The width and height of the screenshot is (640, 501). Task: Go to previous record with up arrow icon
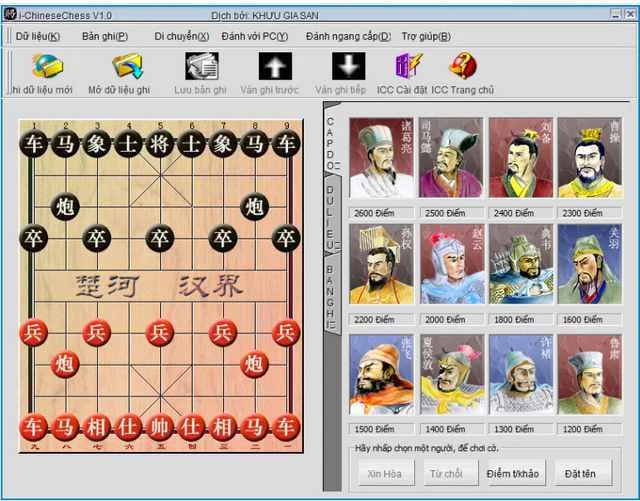coord(275,66)
